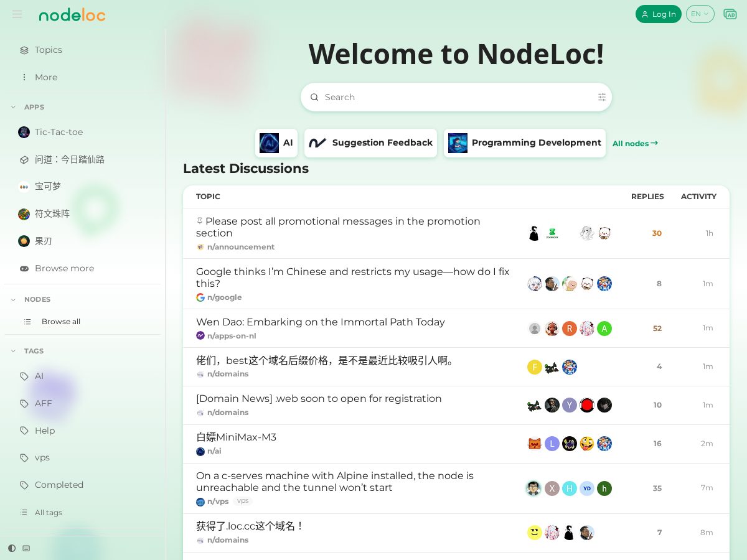This screenshot has width=747, height=560.
Task: Toggle the hamburger sidebar menu
Action: point(17,14)
